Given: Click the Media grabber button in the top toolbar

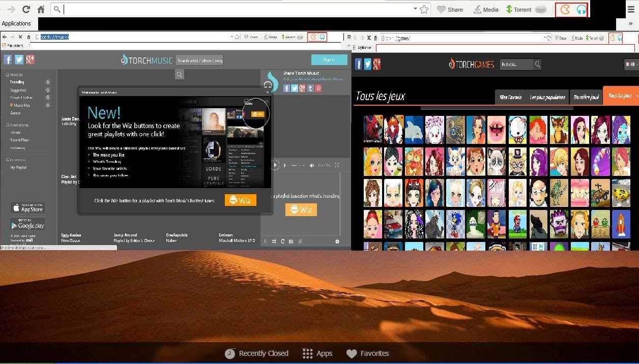Looking at the screenshot, I should 486,10.
